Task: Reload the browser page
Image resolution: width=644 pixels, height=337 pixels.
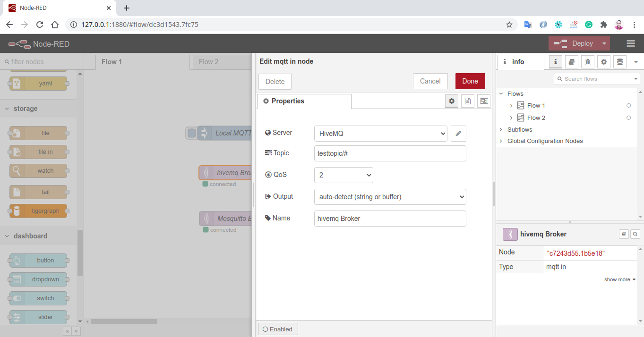Action: tap(40, 25)
